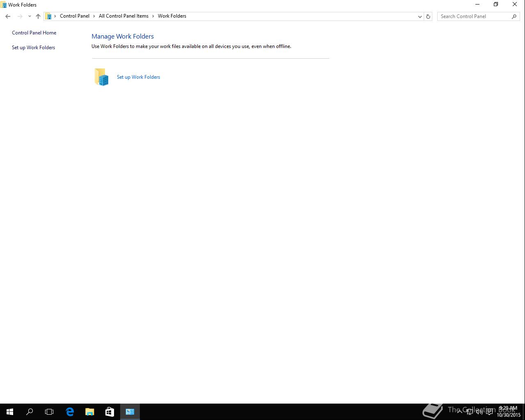Screen dimensions: 525x420
Task: Open Action Center notifications icon
Action: (489, 412)
